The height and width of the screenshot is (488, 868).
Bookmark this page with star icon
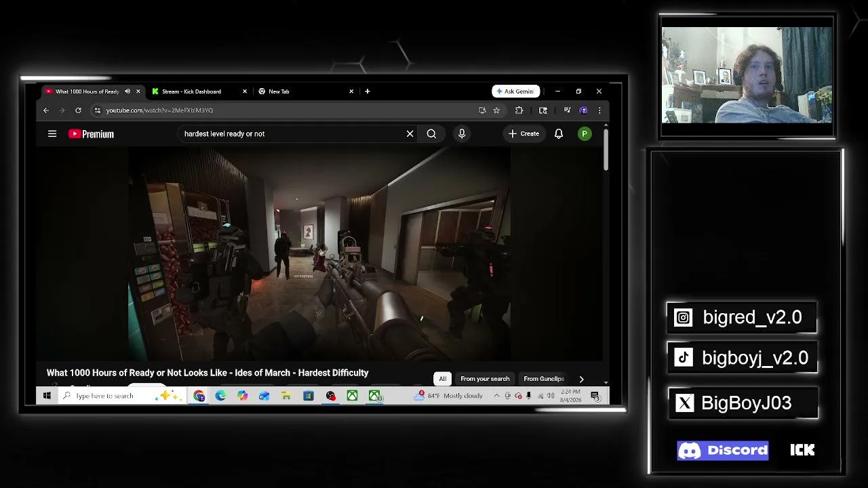coord(496,110)
